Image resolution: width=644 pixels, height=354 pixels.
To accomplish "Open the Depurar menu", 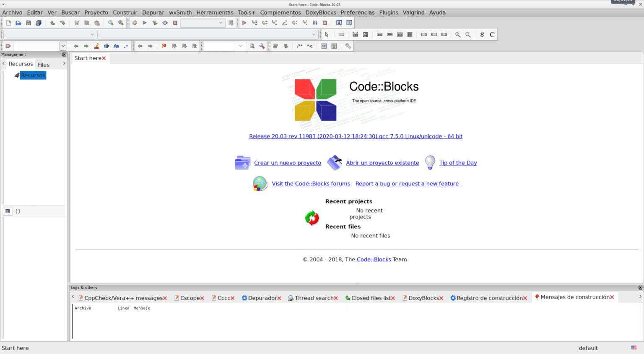I will tap(153, 12).
